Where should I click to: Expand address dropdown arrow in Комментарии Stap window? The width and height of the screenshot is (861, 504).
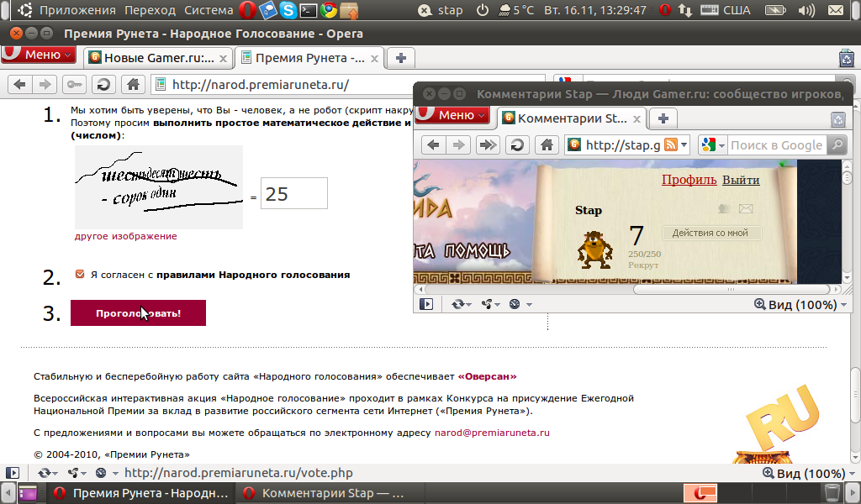(684, 144)
